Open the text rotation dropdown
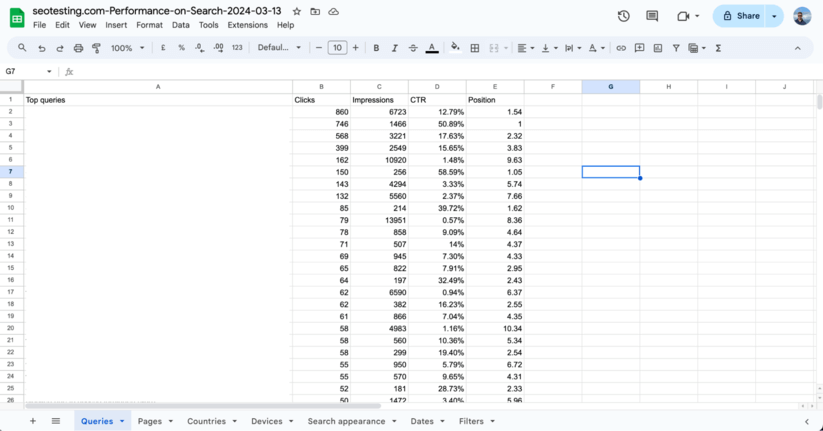The width and height of the screenshot is (823, 431). click(x=596, y=48)
